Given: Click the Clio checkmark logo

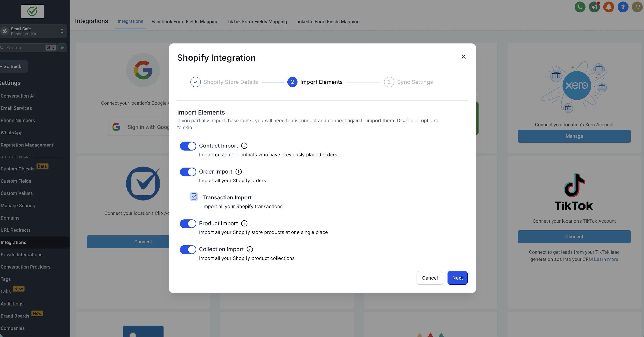Looking at the screenshot, I should click(143, 183).
